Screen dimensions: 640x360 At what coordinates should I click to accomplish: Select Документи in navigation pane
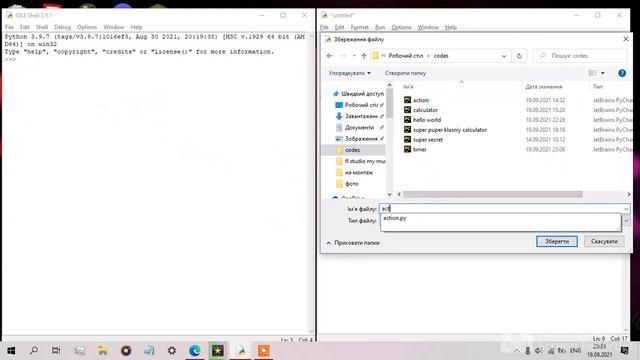(x=359, y=127)
